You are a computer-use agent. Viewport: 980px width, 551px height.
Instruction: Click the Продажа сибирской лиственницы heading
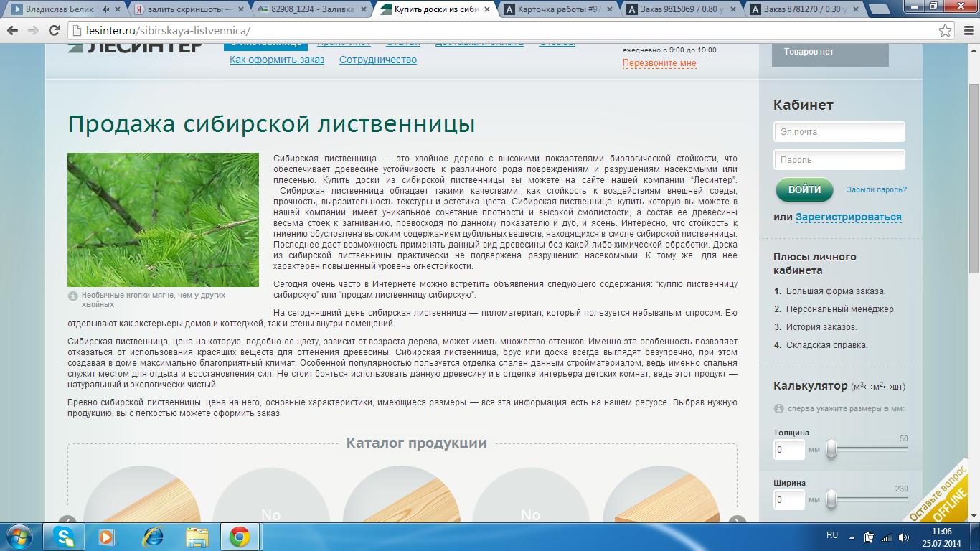click(271, 124)
